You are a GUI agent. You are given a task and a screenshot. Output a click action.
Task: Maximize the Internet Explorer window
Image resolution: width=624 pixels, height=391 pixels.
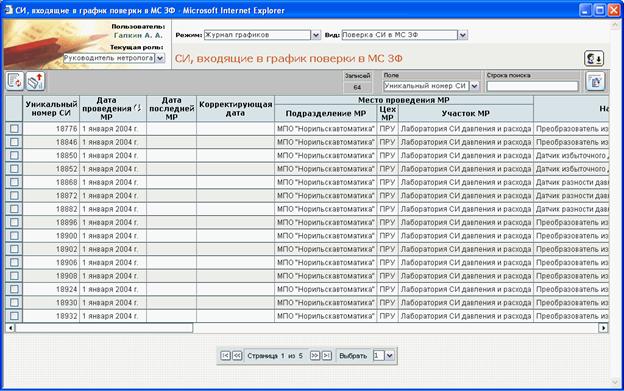point(600,10)
